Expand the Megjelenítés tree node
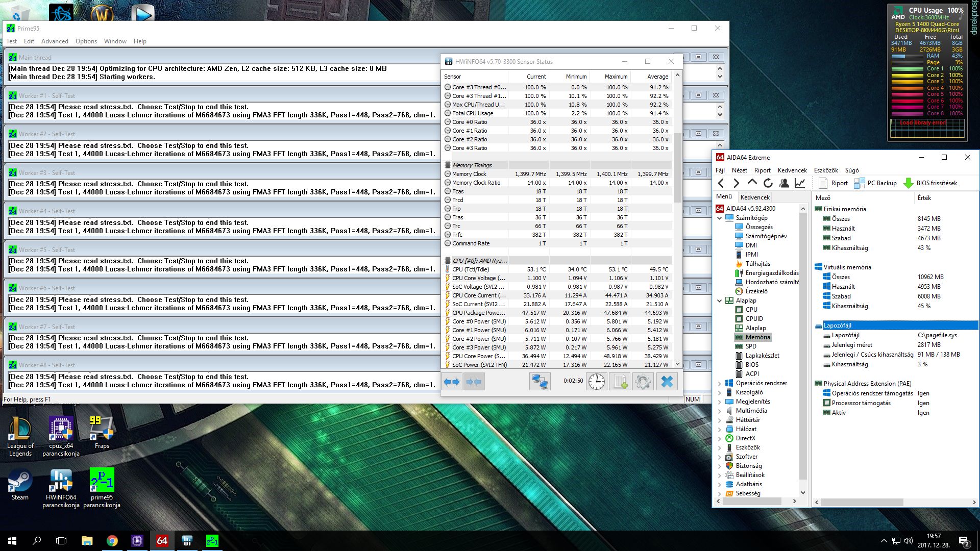Image resolution: width=980 pixels, height=551 pixels. [720, 402]
